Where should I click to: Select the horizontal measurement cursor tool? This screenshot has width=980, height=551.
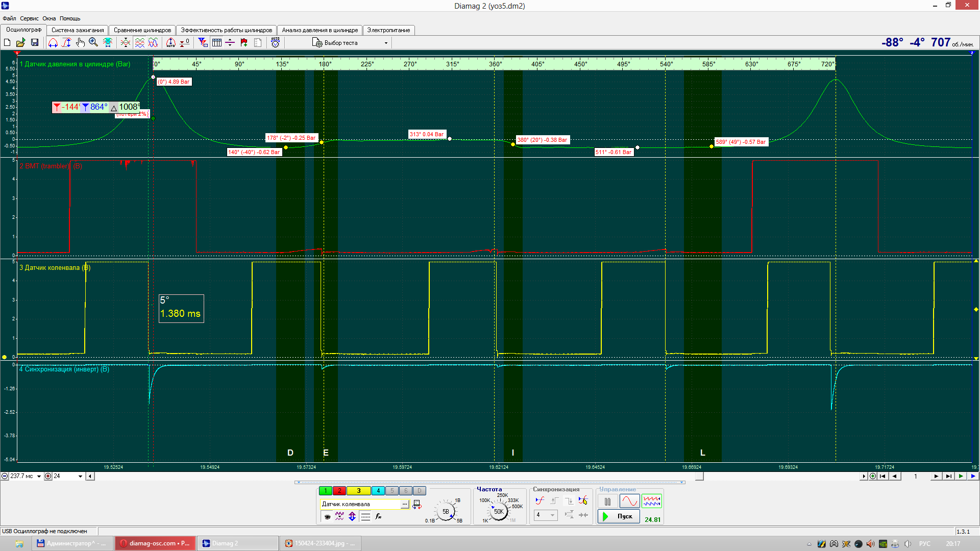pyautogui.click(x=53, y=43)
